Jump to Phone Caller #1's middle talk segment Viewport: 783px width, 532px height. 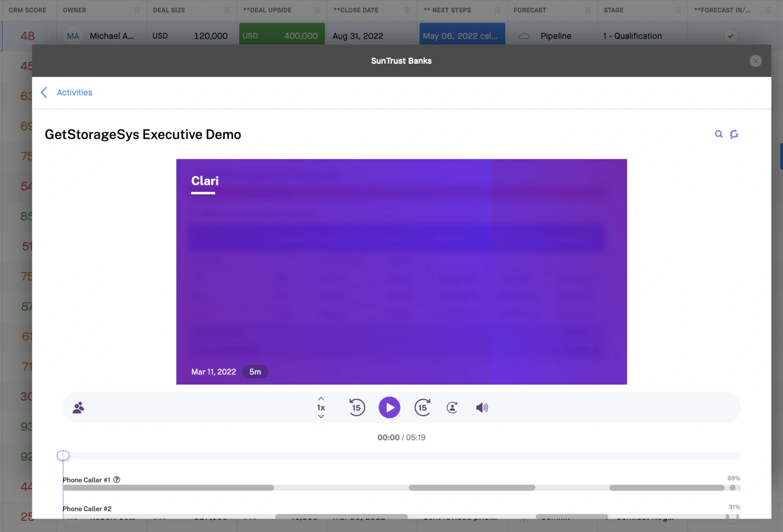pos(472,488)
